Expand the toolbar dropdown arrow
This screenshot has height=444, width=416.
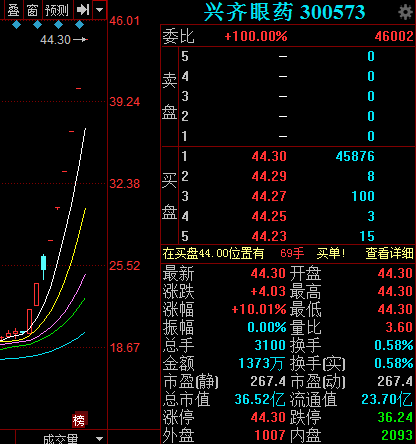pyautogui.click(x=99, y=10)
